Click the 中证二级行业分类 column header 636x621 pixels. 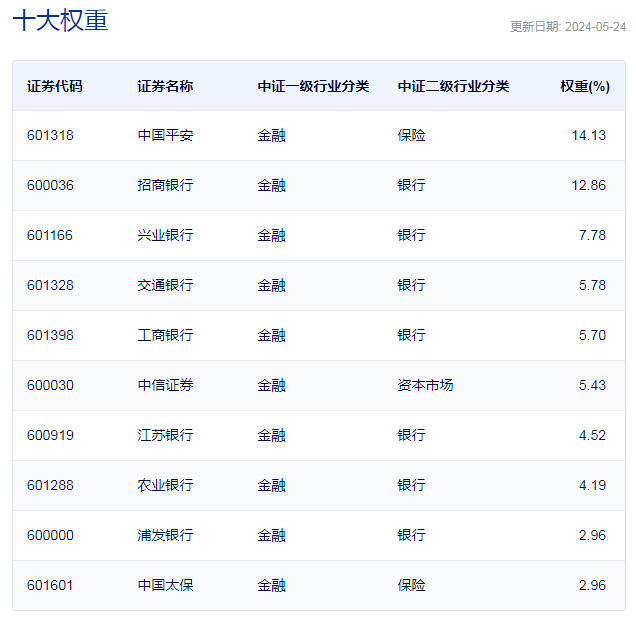453,86
